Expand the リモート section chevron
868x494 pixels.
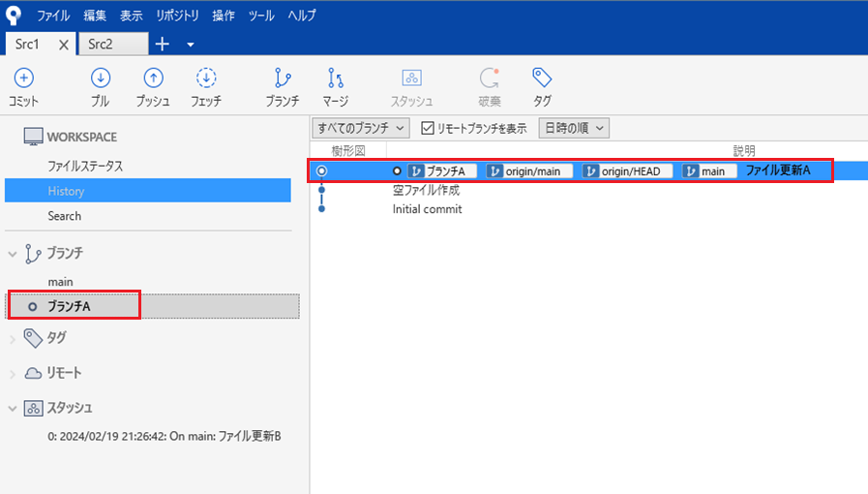[x=13, y=374]
